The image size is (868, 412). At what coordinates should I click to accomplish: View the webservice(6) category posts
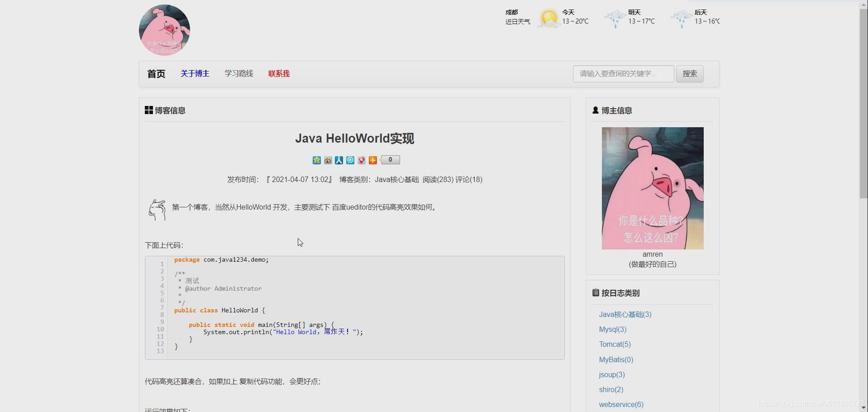621,404
